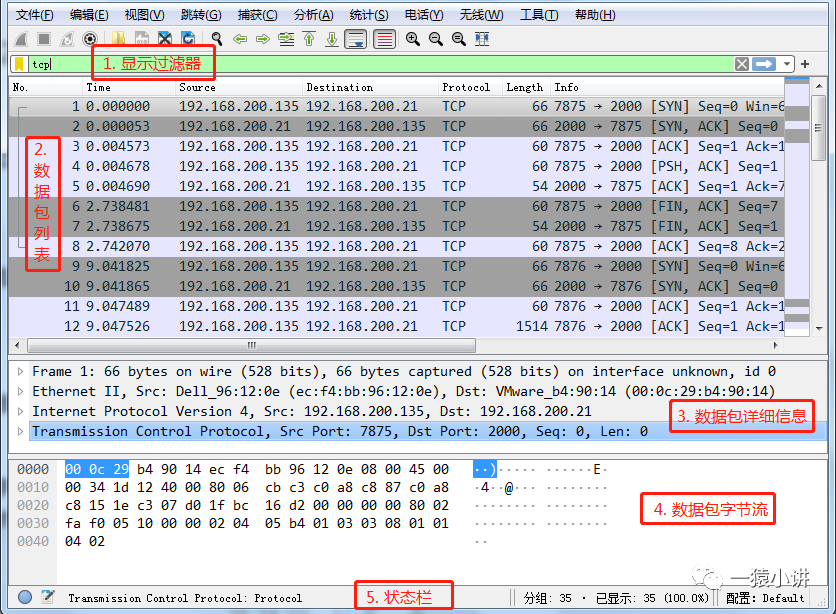Open the 跳转(G) menu
Viewport: 836px width, 614px height.
[201, 15]
